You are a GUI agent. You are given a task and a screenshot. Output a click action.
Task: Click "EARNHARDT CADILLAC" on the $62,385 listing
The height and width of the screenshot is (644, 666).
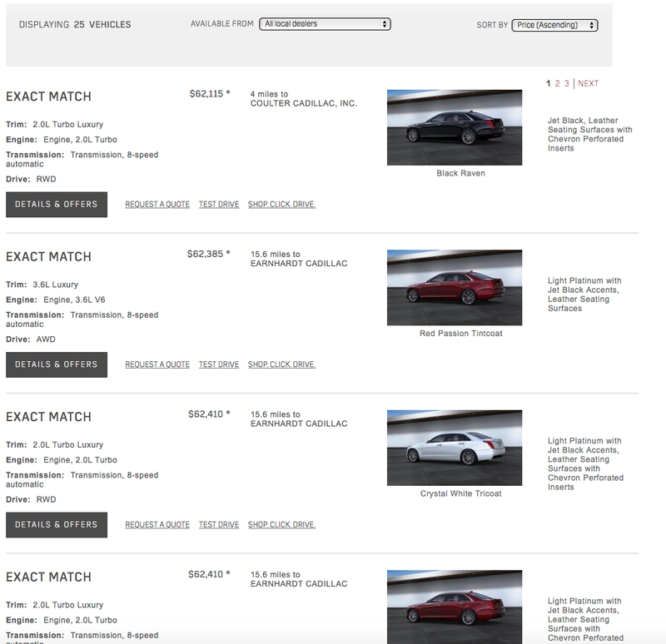(x=299, y=264)
